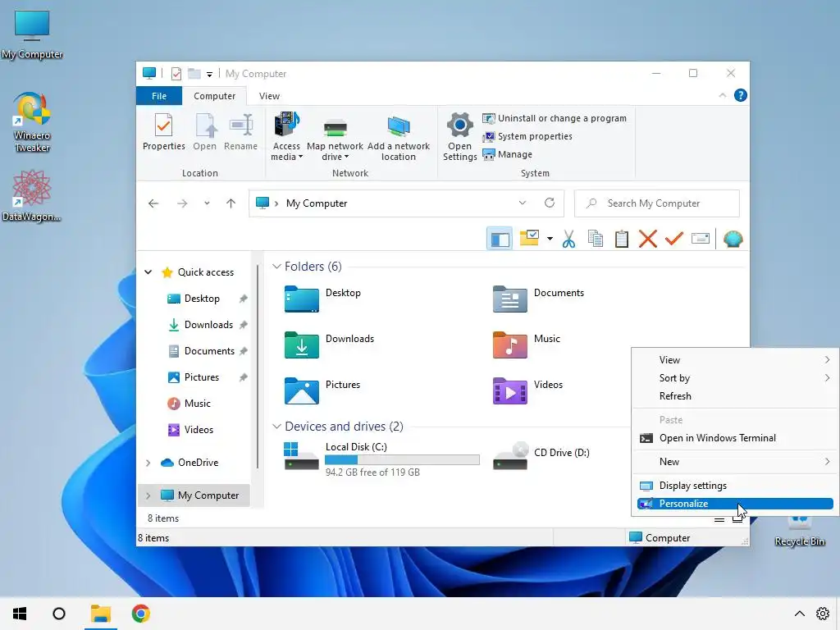Image resolution: width=840 pixels, height=630 pixels.
Task: Collapse Devices and drives (2) group
Action: click(276, 427)
